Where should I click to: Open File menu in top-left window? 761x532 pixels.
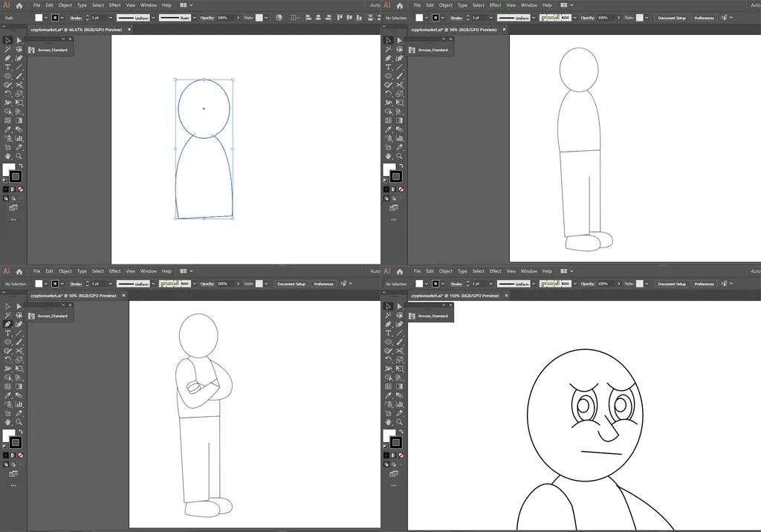(x=37, y=5)
